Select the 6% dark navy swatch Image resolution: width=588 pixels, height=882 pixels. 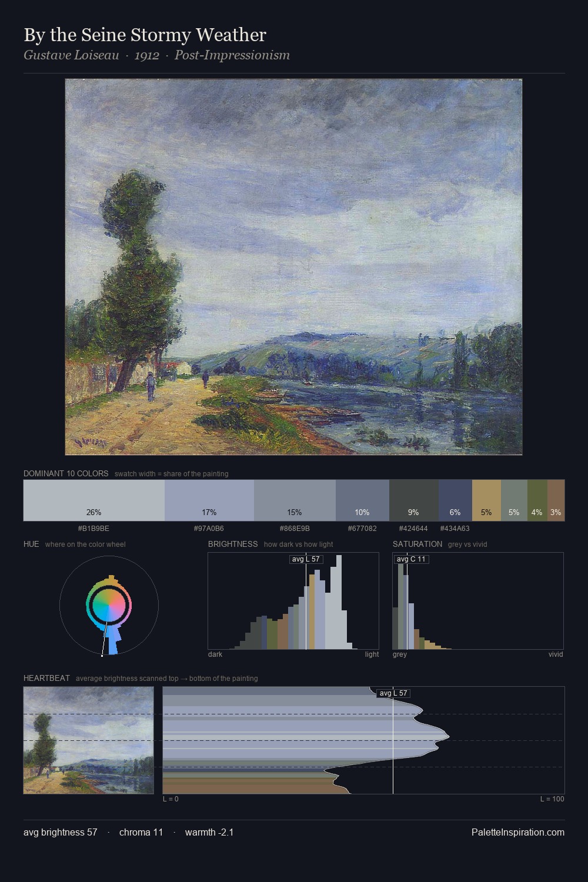click(x=455, y=500)
